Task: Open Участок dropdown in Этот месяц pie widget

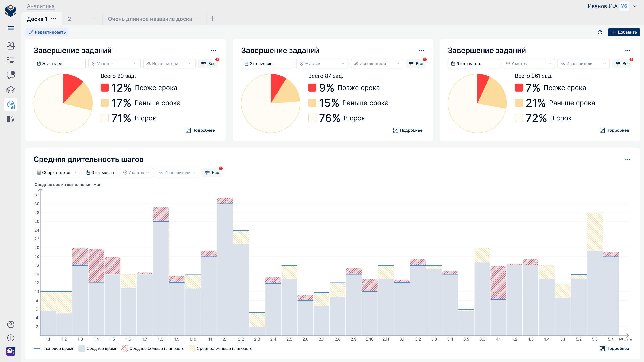Action: pos(322,64)
